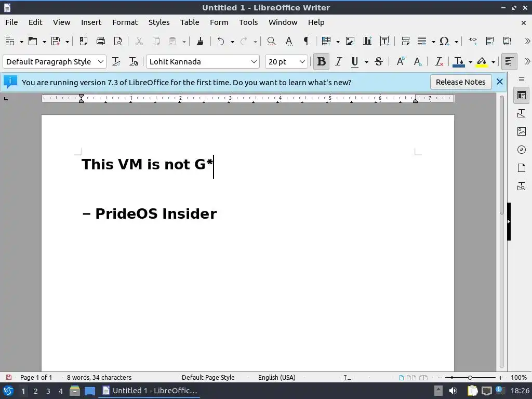The image size is (532, 399).
Task: Expand the Open file dropdown arrow
Action: pos(44,42)
